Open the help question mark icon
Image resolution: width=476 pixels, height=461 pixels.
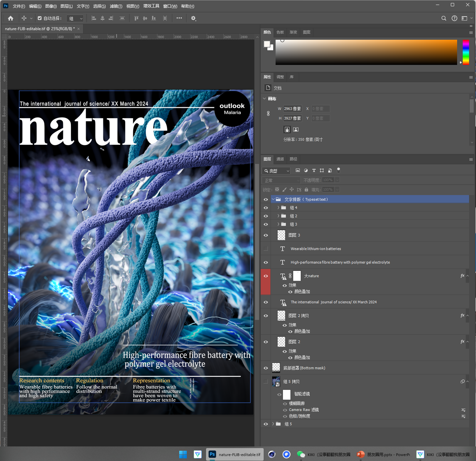pos(454,18)
